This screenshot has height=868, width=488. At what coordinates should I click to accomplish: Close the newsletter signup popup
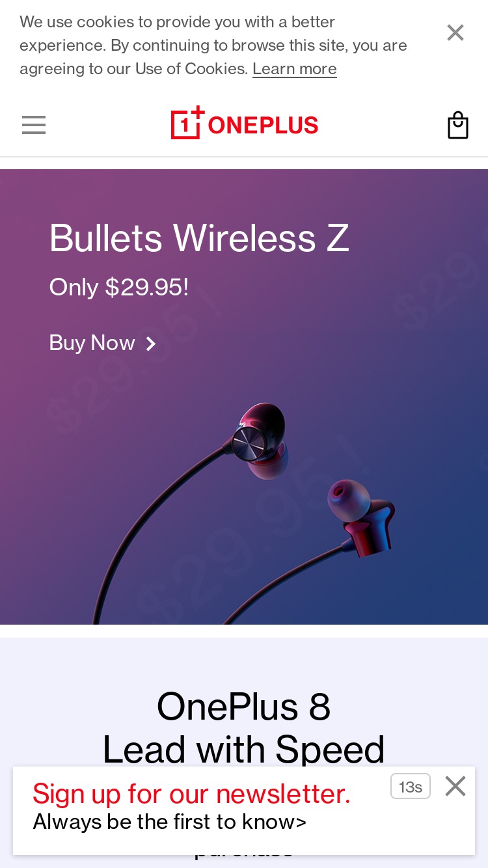[455, 786]
